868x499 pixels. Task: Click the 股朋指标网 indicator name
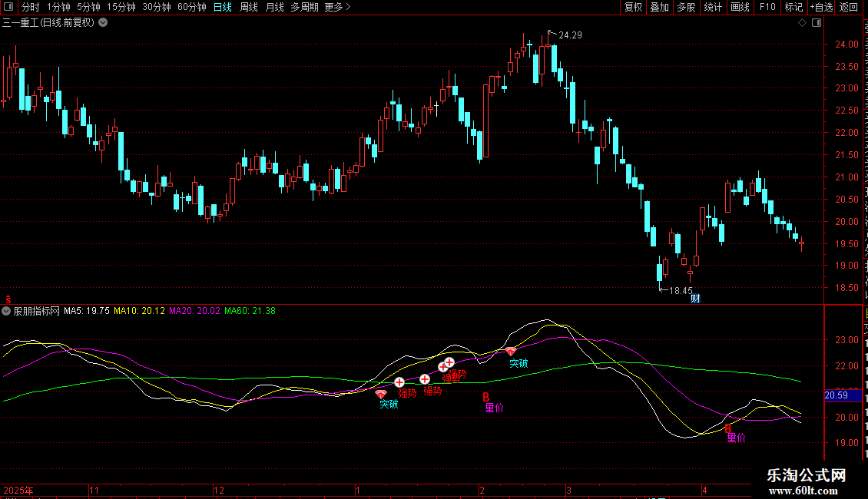click(37, 311)
